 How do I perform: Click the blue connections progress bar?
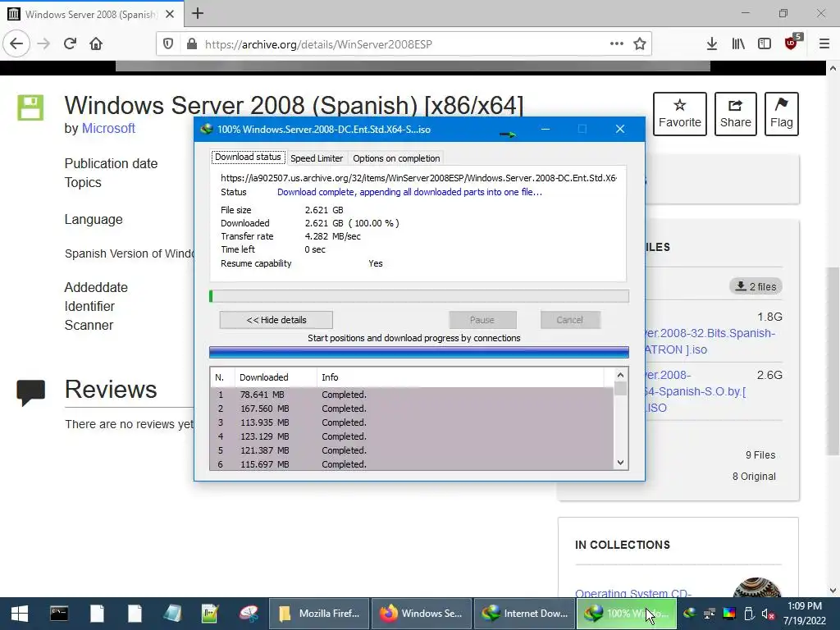[x=419, y=352]
